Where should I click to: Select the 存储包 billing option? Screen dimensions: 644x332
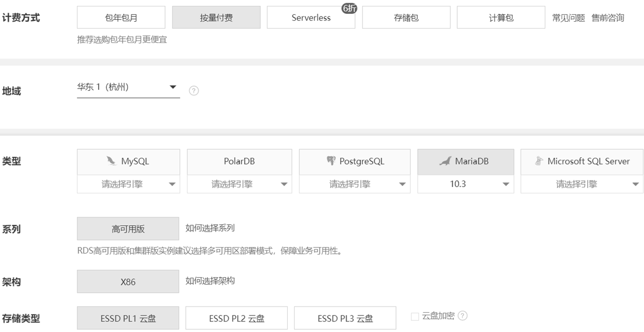tap(406, 18)
